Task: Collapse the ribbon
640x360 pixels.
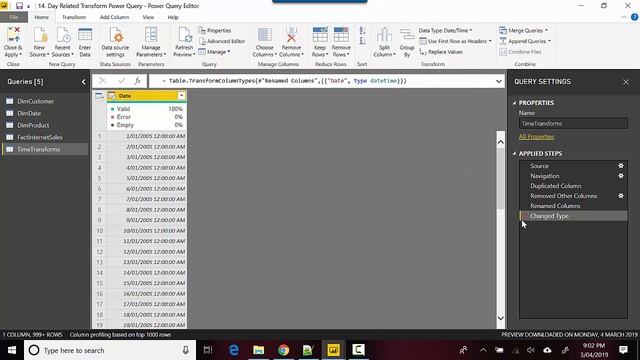Action: pos(623,17)
